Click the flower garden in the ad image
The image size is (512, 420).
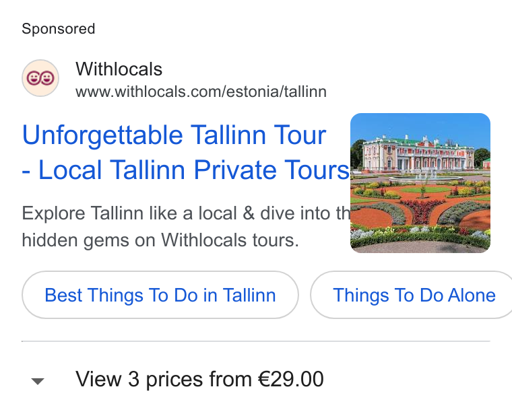click(420, 212)
